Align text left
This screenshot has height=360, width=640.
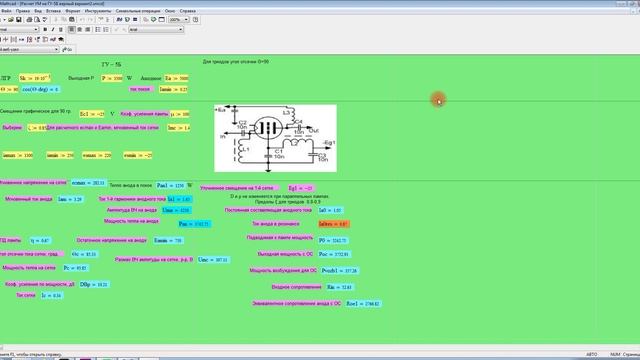pos(72,29)
